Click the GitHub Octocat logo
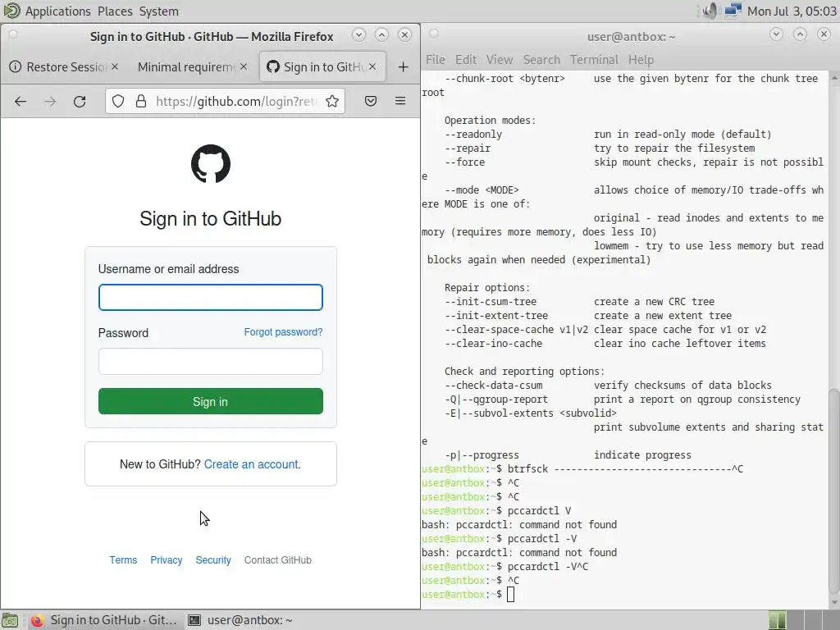Image resolution: width=840 pixels, height=630 pixels. (211, 164)
